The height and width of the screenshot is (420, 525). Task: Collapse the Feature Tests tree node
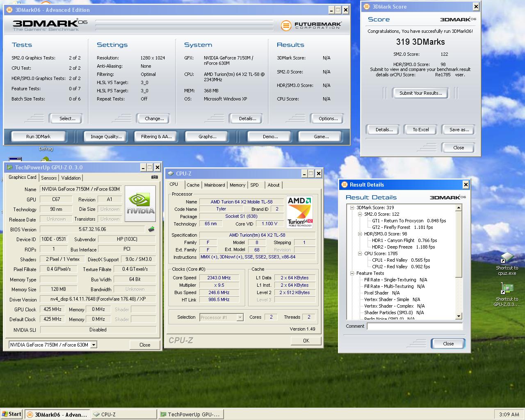pyautogui.click(x=352, y=273)
